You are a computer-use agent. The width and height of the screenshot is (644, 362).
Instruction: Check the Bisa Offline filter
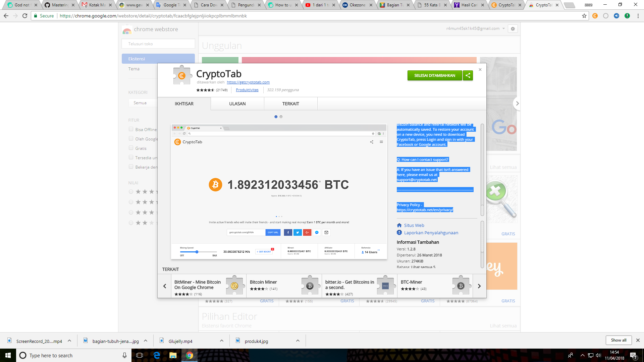point(131,129)
